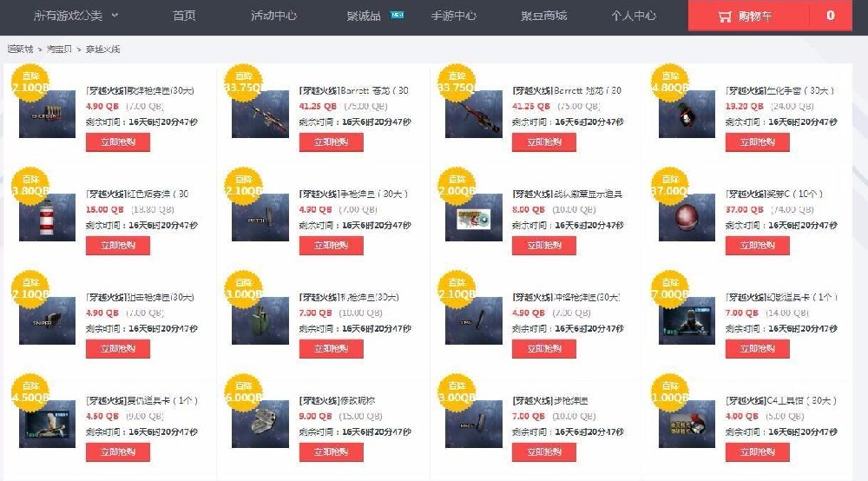Click the 直降 4.50QB discount badge
This screenshot has height=481, width=868.
point(30,392)
